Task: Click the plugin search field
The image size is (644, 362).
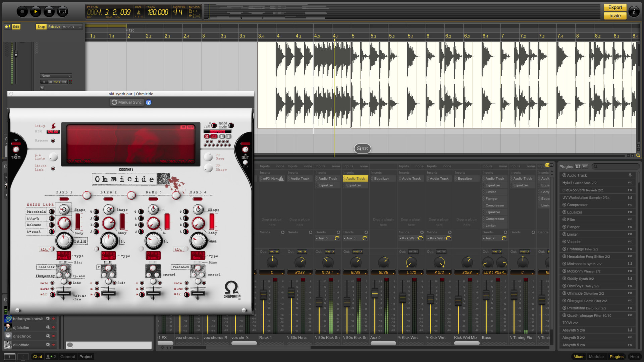Action: [615, 166]
